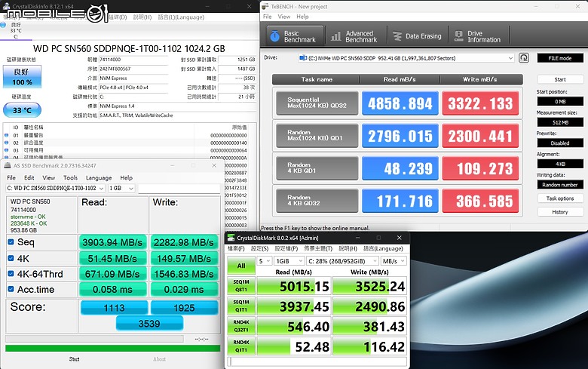Open Drive Information tab in TxBENCH
This screenshot has width=588, height=369.
478,36
